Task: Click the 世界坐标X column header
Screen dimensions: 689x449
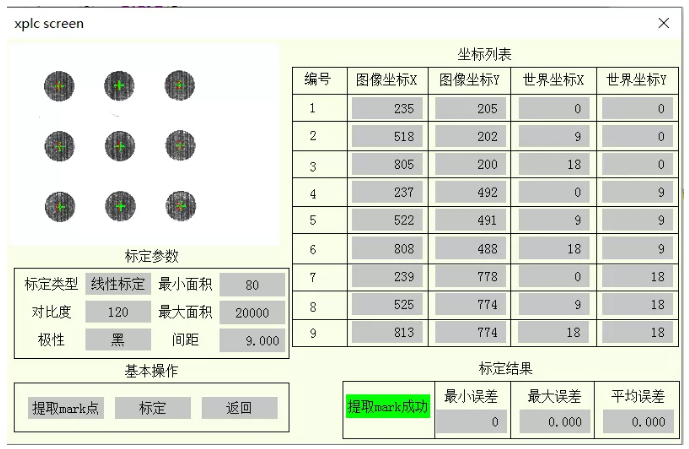Action: pyautogui.click(x=553, y=80)
